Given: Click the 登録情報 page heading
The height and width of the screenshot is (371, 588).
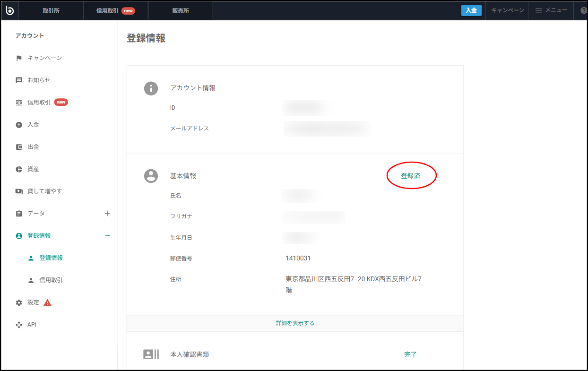Looking at the screenshot, I should (146, 39).
